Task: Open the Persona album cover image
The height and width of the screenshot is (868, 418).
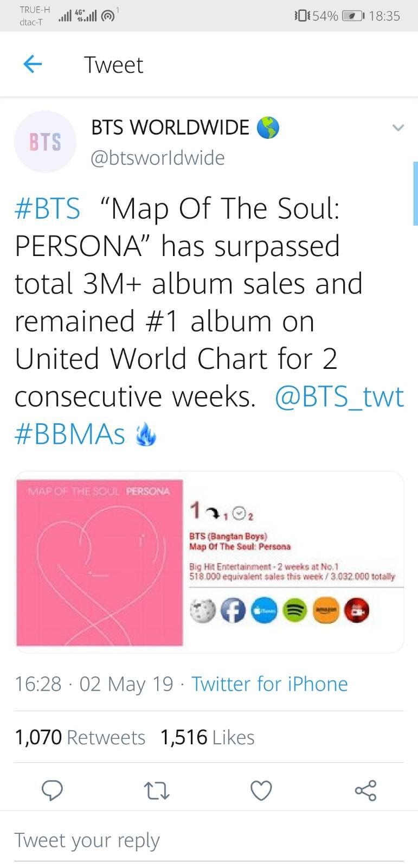Action: tap(100, 563)
